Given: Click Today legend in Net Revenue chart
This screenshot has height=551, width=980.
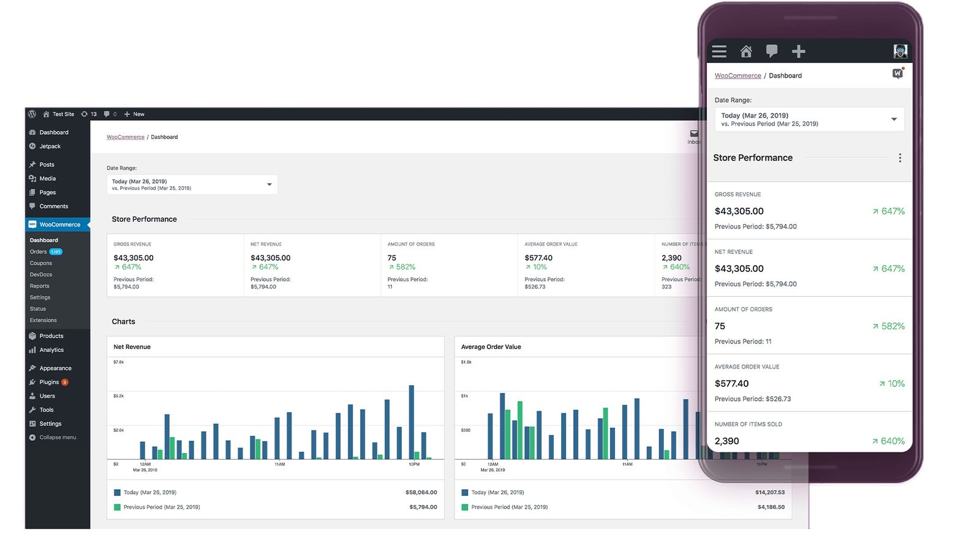Looking at the screenshot, I should pyautogui.click(x=145, y=492).
